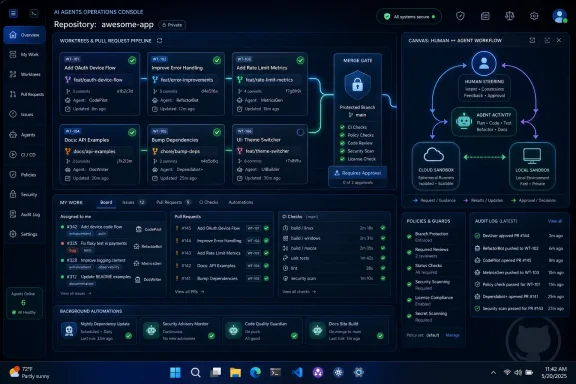
Task: Click View all in the Audit Log
Action: (x=555, y=221)
